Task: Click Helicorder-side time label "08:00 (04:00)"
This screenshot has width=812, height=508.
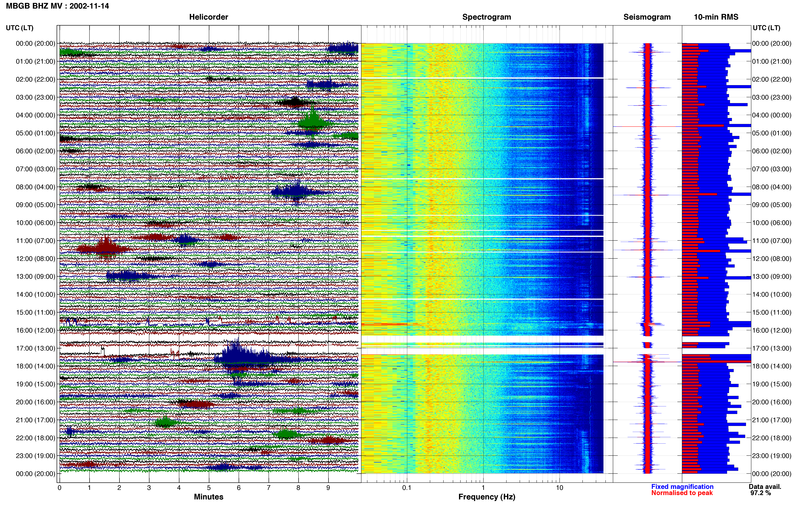Action: [36, 187]
